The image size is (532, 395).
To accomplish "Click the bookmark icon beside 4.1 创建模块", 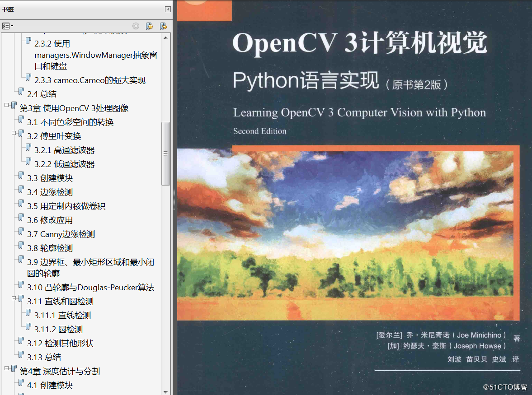I will (21, 382).
